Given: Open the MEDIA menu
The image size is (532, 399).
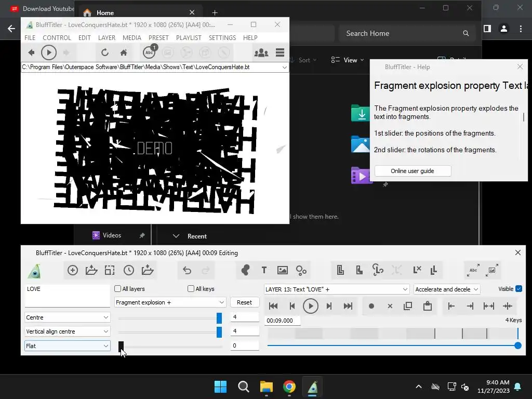Looking at the screenshot, I should pyautogui.click(x=131, y=37).
